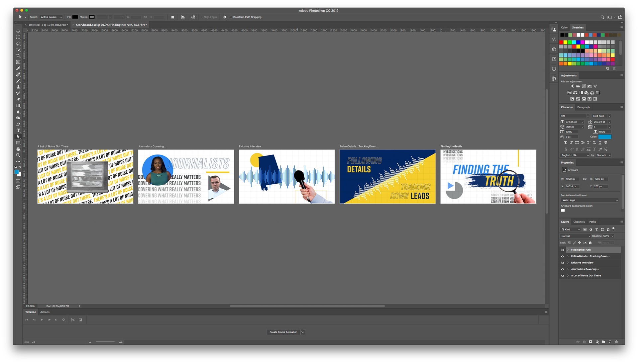This screenshot has height=364, width=638.
Task: Click the Add layer mask icon
Action: point(590,342)
